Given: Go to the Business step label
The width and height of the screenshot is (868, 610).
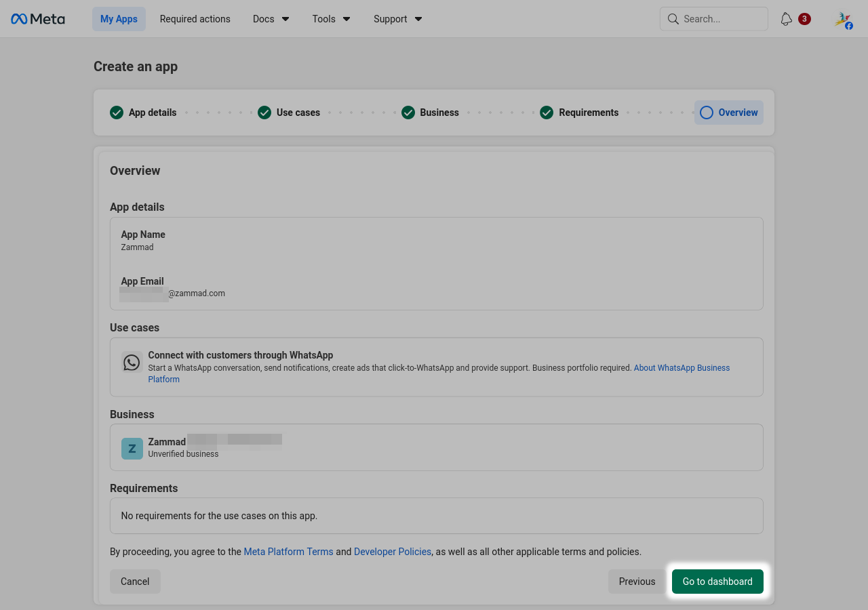Looking at the screenshot, I should [439, 113].
